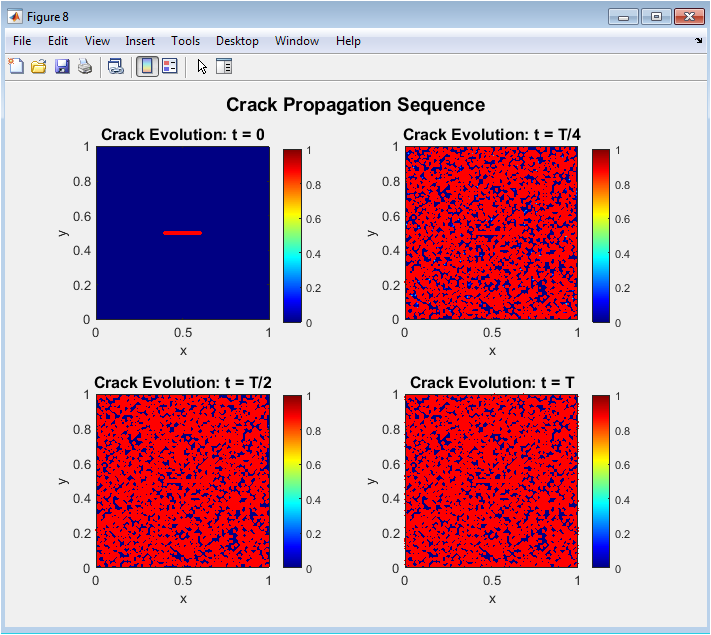Open the File menu
This screenshot has width=711, height=635.
(x=22, y=41)
